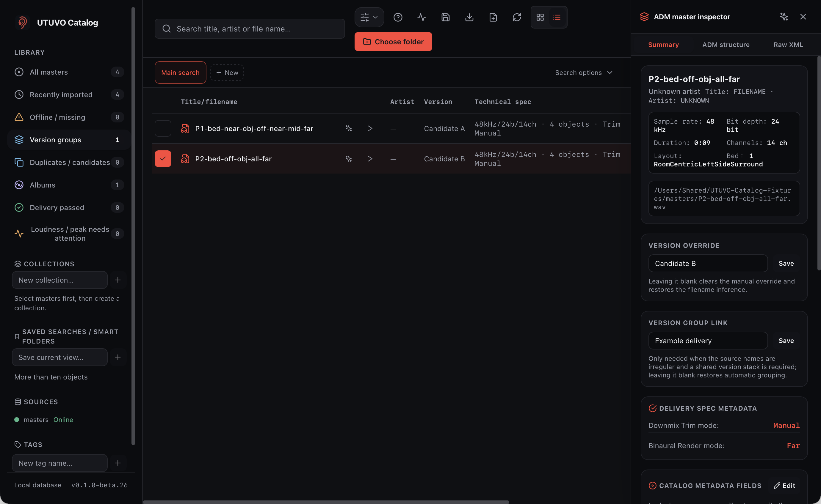821x504 pixels.
Task: Focus the search title, artist or file name field
Action: coord(250,29)
